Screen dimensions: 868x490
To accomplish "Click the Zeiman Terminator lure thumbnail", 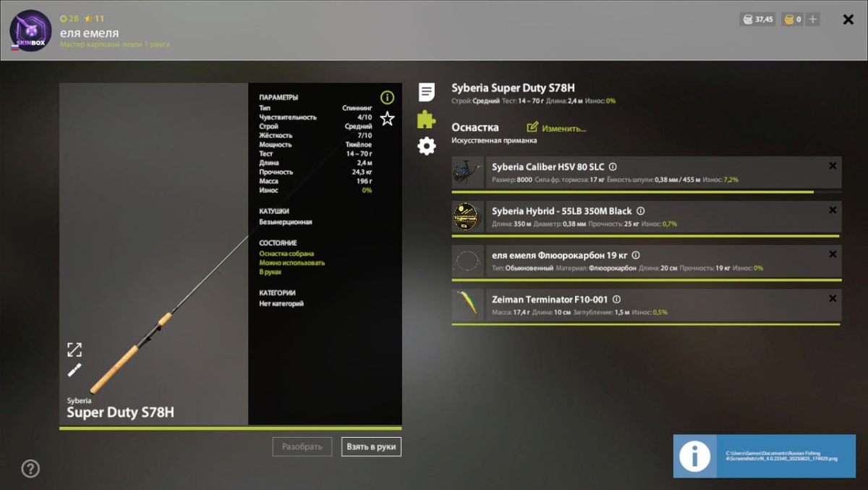I will 467,305.
